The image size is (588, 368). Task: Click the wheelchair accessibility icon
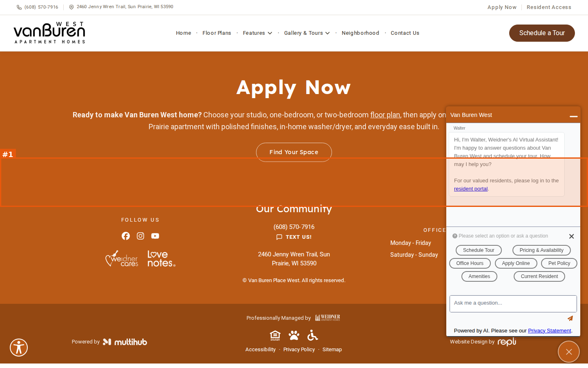click(313, 335)
